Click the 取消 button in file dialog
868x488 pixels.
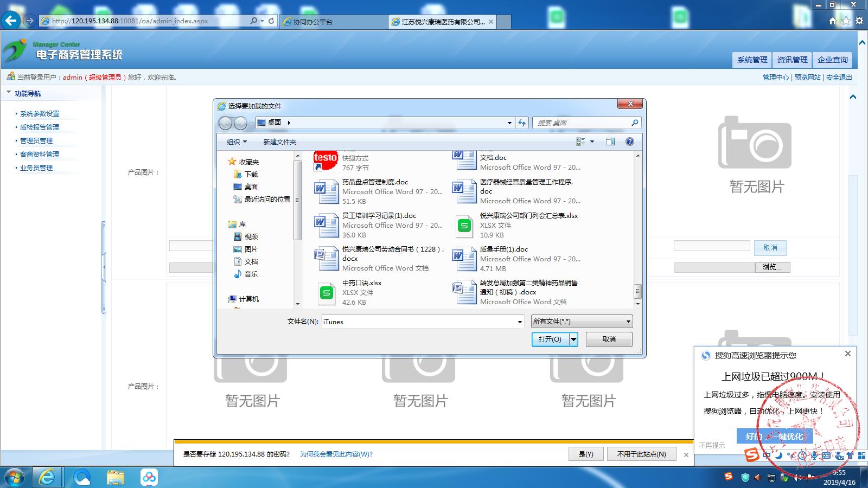pyautogui.click(x=609, y=339)
